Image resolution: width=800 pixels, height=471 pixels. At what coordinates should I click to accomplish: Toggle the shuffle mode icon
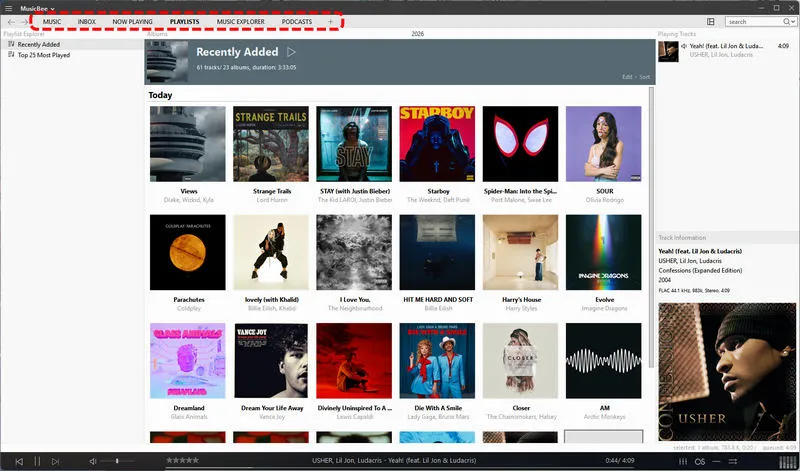(733, 461)
